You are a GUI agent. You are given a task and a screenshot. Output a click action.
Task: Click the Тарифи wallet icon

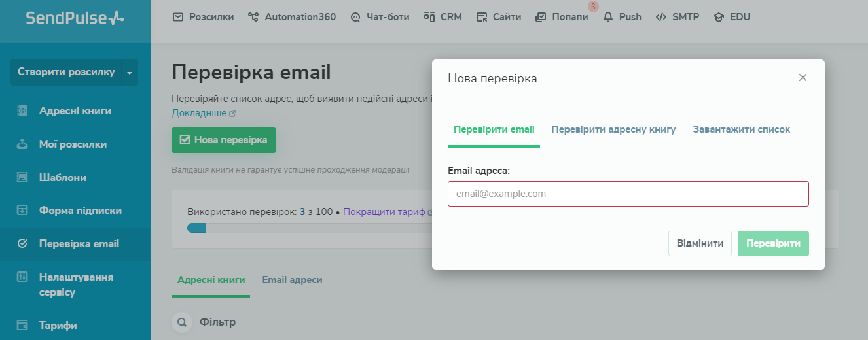coord(22,325)
